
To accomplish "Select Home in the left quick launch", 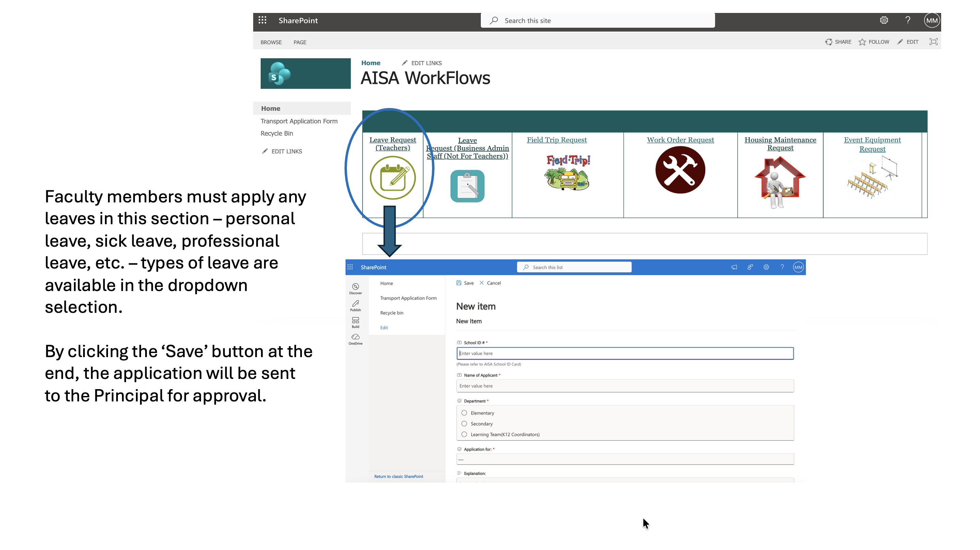I will tap(302, 108).
